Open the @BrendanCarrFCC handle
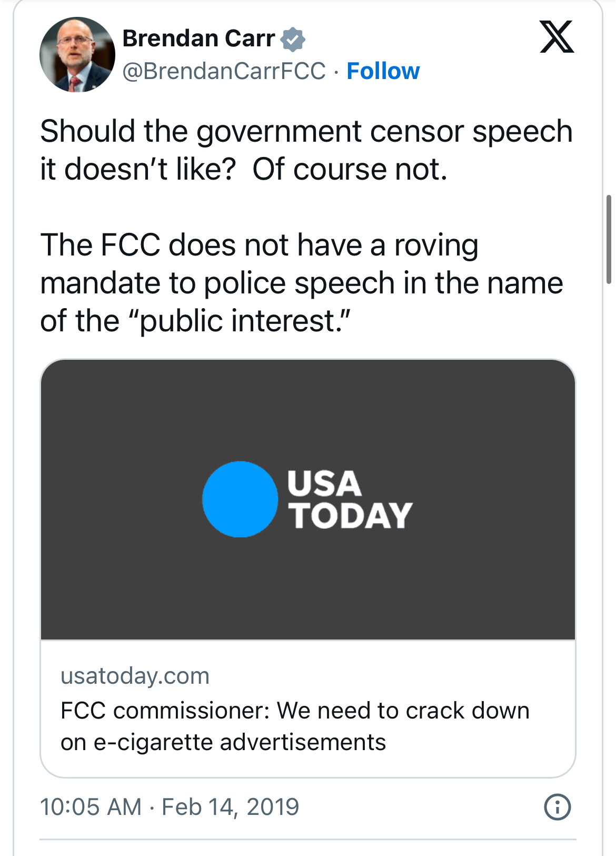 [224, 71]
